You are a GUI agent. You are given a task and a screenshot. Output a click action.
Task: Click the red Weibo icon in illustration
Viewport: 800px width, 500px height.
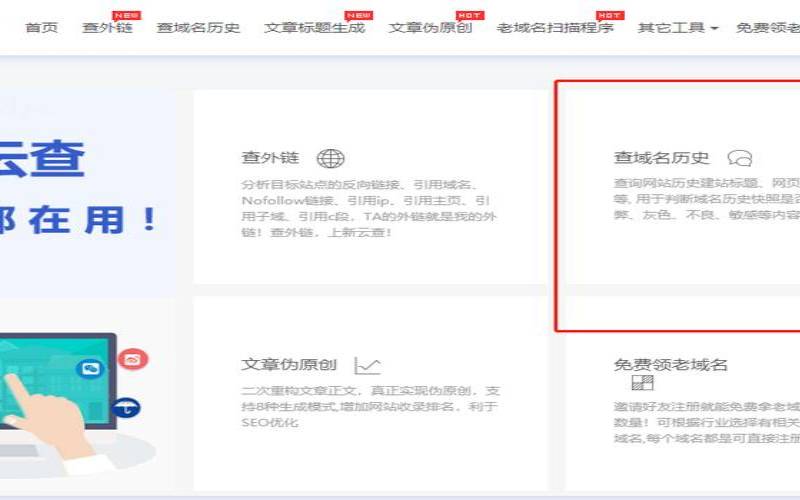coord(133,360)
